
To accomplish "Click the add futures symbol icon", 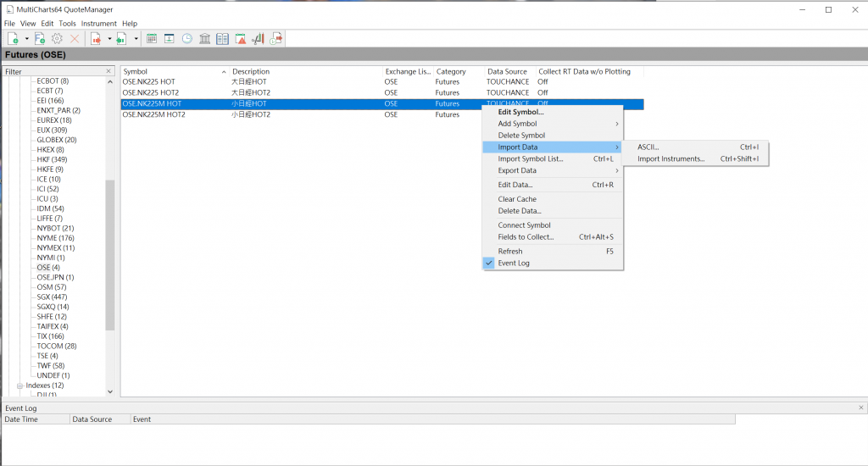I will [x=39, y=39].
